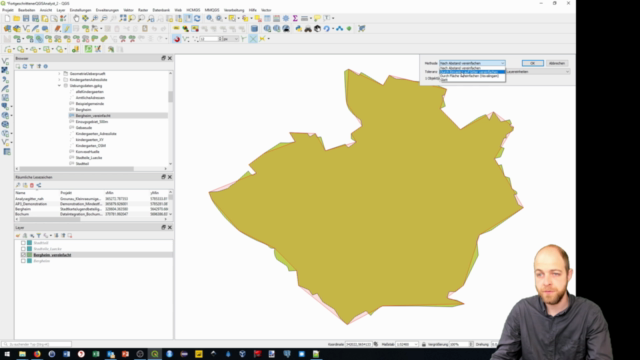
Task: Open project with the yellow folder icon
Action: click(16, 18)
